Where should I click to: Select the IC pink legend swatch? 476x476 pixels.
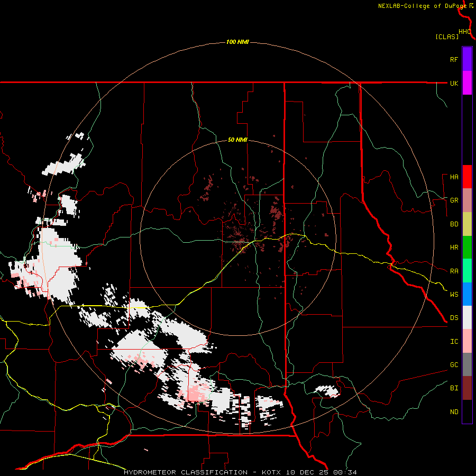(467, 341)
